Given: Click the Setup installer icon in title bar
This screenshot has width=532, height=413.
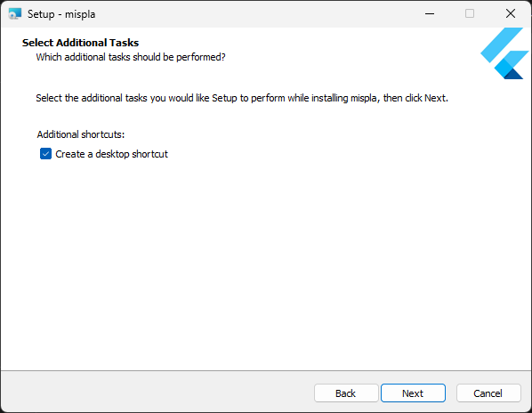Looking at the screenshot, I should pyautogui.click(x=15, y=14).
